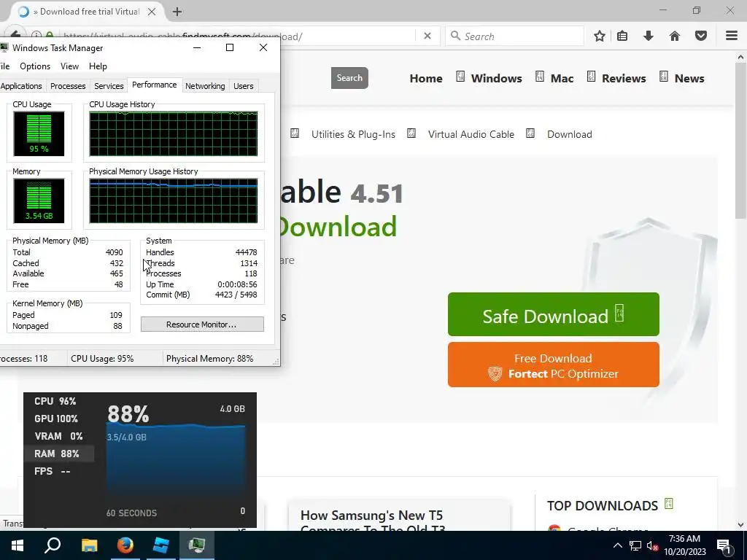
Task: Open the Reviews section link
Action: pyautogui.click(x=624, y=79)
